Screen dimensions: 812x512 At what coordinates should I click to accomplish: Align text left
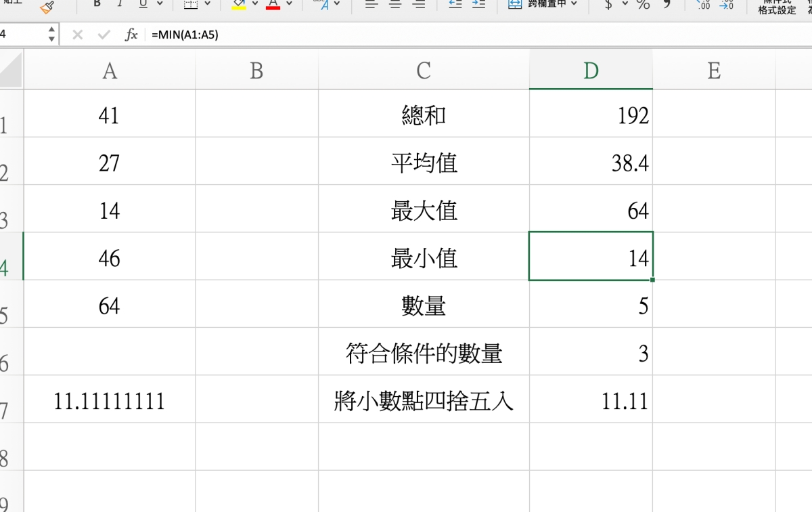pos(371,4)
